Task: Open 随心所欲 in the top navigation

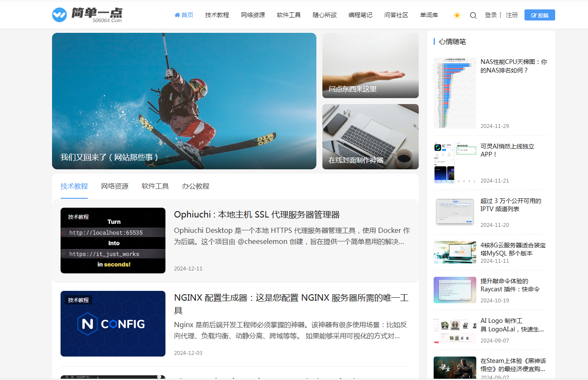Action: (x=324, y=15)
